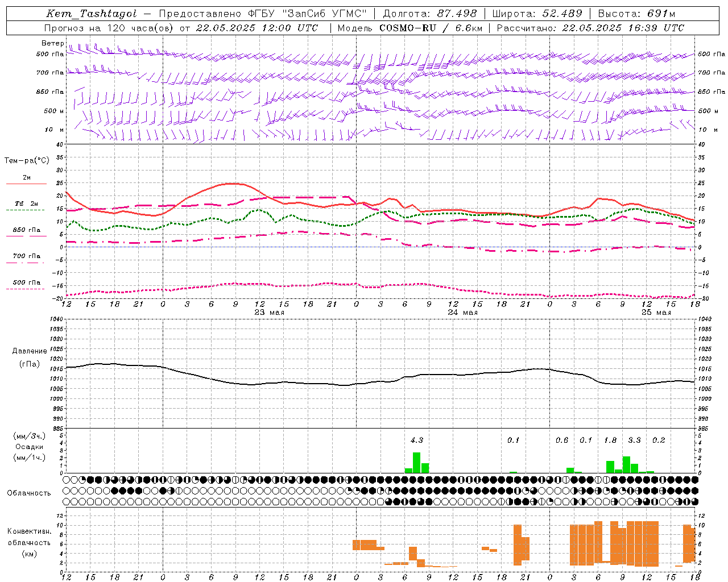Click the Конвективн. convective cloud label
This screenshot has height=582, width=728.
30,531
